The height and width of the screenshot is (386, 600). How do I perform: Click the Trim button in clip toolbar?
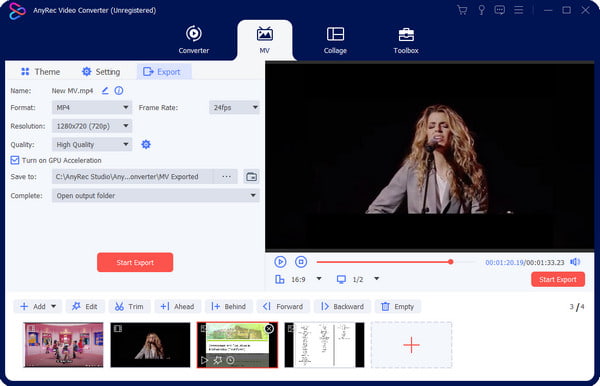click(129, 306)
